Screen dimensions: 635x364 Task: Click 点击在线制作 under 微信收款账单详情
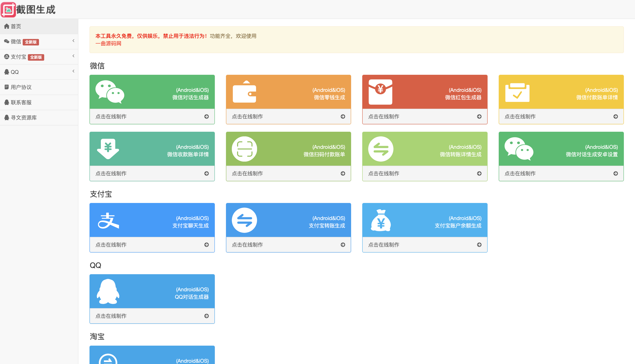pyautogui.click(x=111, y=173)
